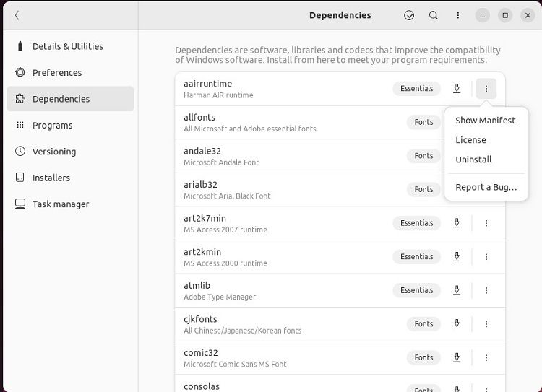Download the aairruntime dependency
The width and height of the screenshot is (542, 392).
457,89
